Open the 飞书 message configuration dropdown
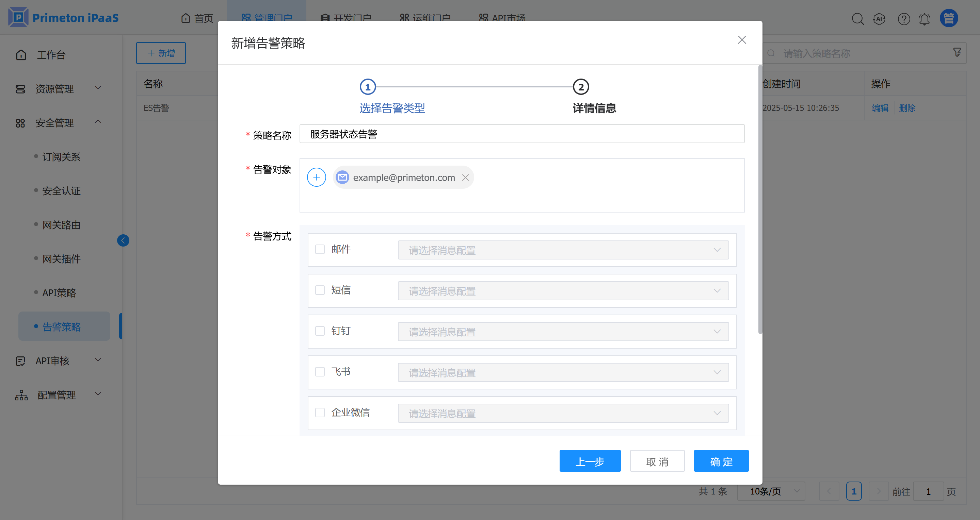 563,372
